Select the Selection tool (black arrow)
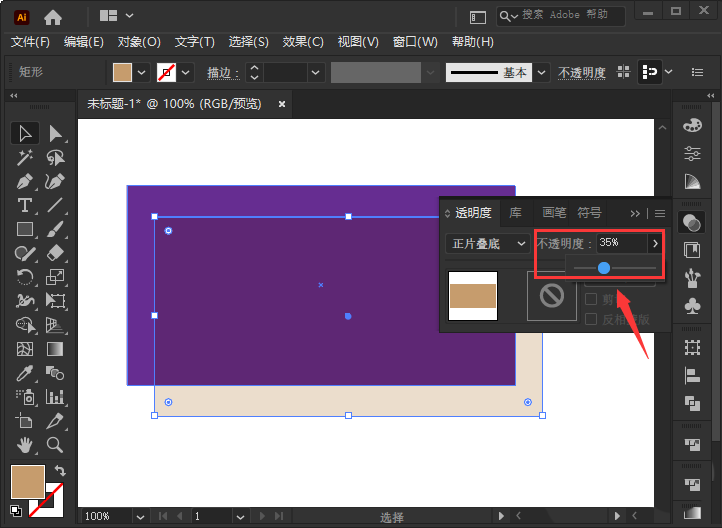This screenshot has height=528, width=722. [25, 133]
